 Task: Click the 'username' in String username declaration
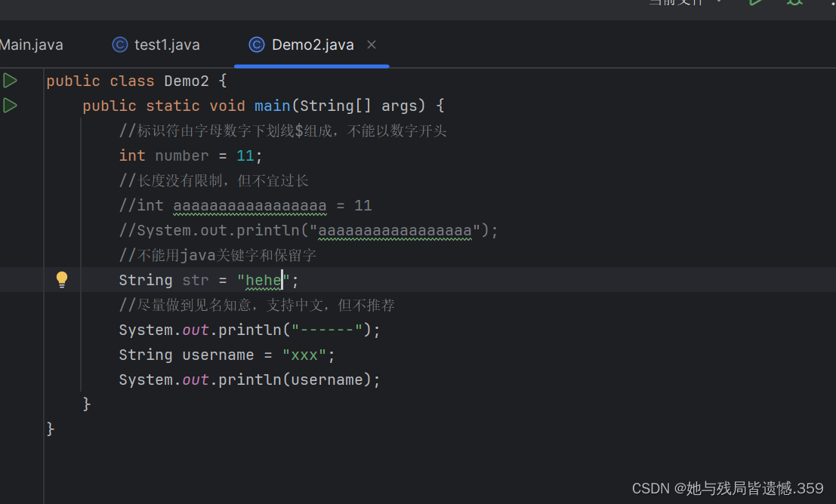click(x=218, y=355)
